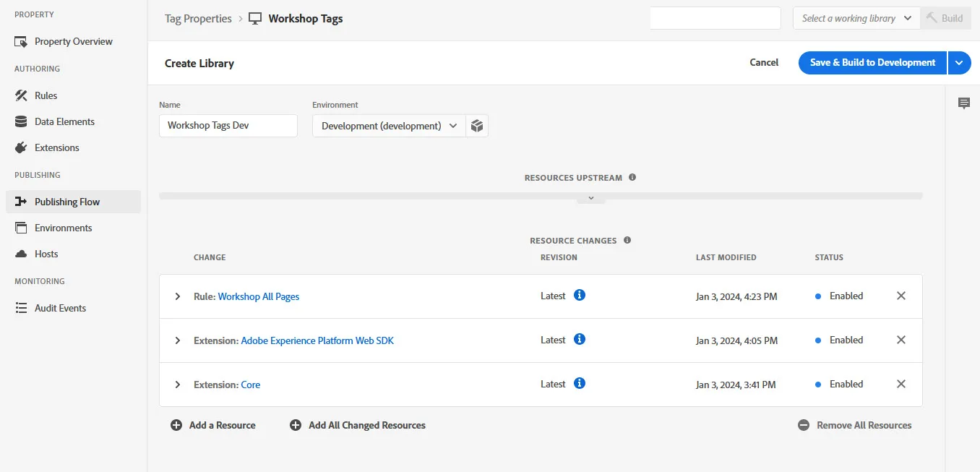This screenshot has width=980, height=472.
Task: Go to Data Elements in sidebar
Action: point(64,121)
